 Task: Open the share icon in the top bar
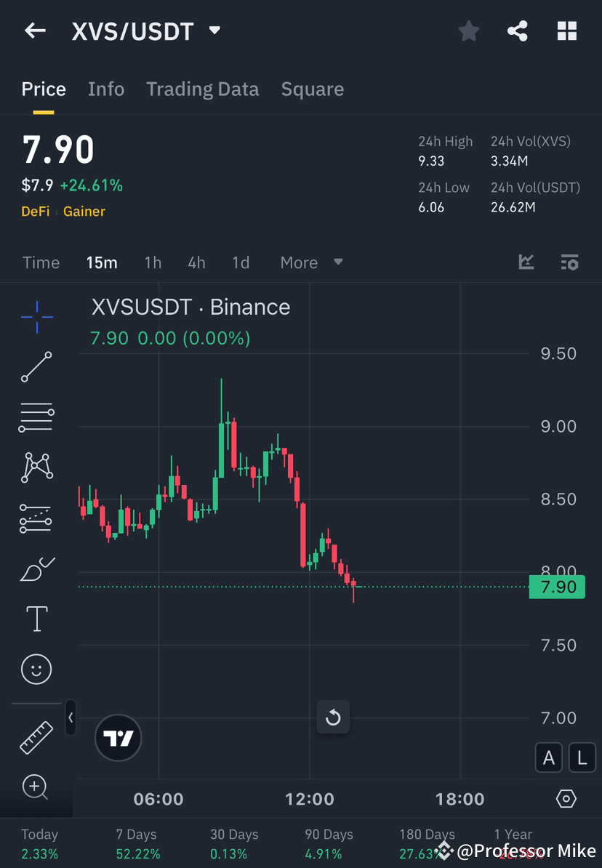point(518,31)
